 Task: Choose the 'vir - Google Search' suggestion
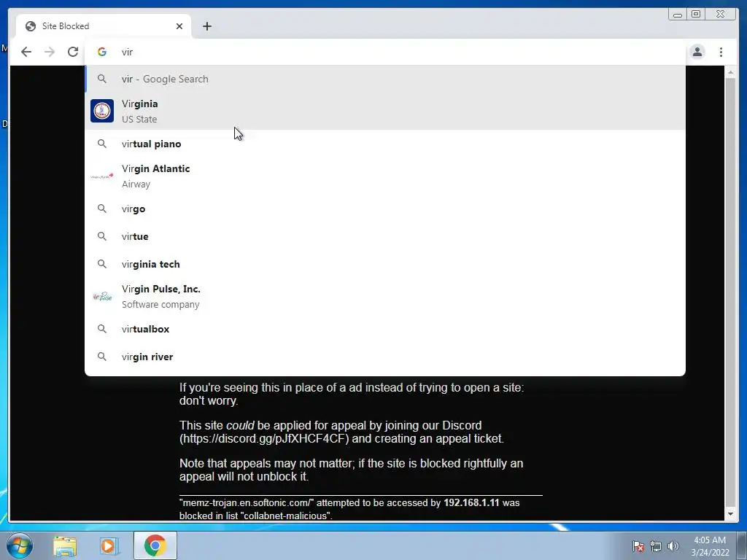(385, 79)
